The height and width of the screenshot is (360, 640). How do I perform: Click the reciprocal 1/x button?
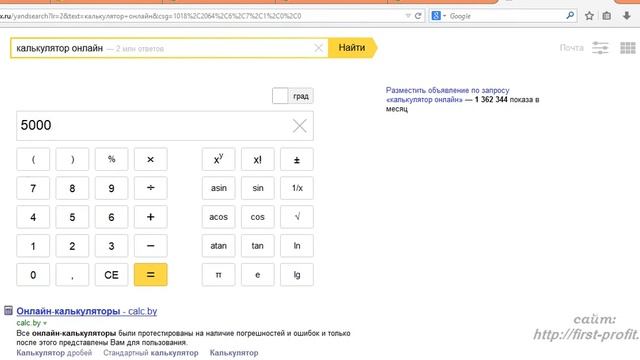(297, 188)
